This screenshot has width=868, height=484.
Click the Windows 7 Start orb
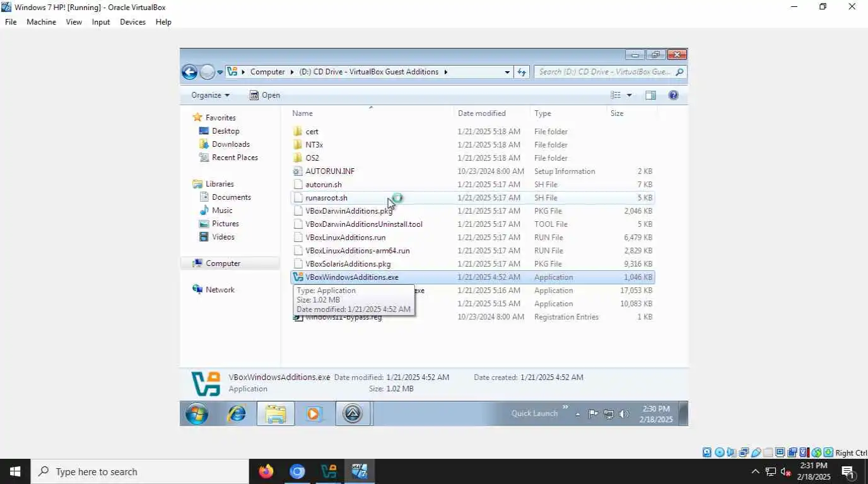click(x=197, y=413)
